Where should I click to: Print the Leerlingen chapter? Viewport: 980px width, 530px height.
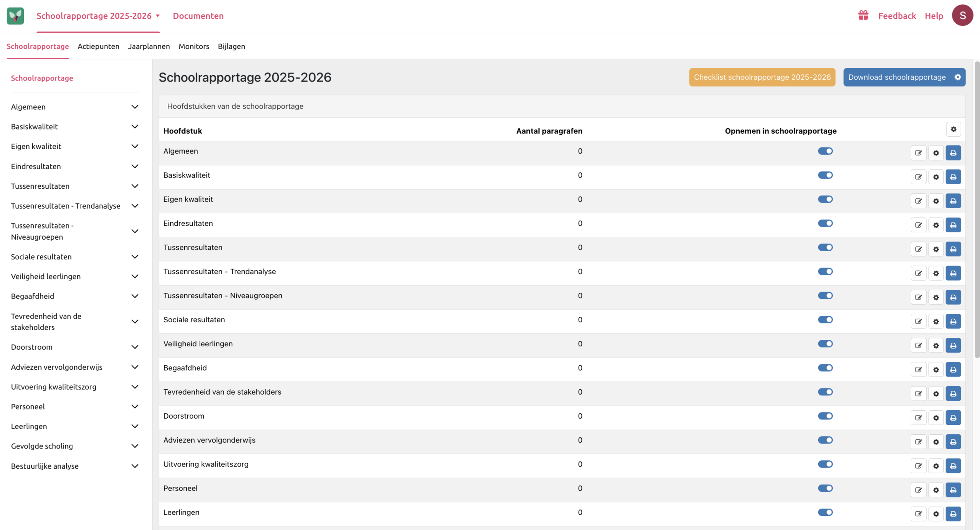pos(953,514)
